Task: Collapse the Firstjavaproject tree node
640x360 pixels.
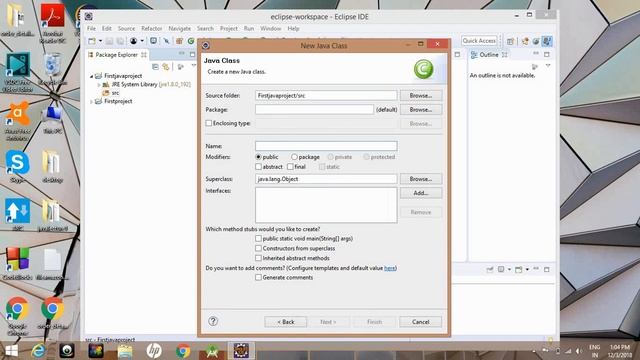Action: 91,76
